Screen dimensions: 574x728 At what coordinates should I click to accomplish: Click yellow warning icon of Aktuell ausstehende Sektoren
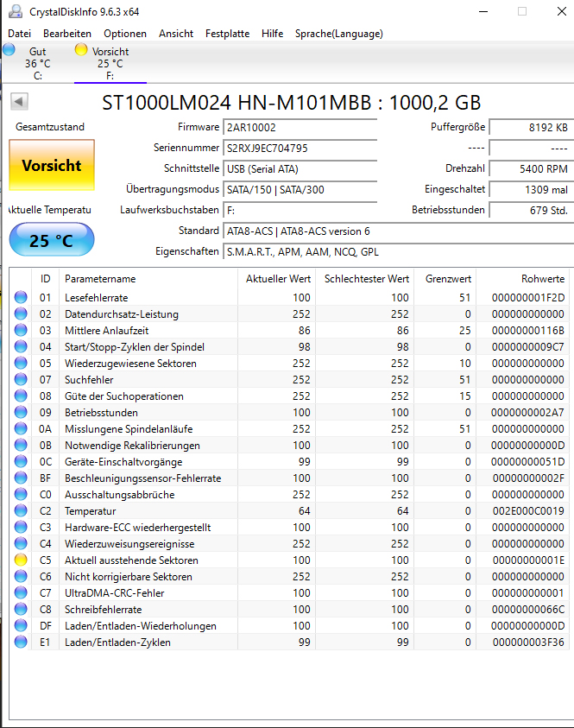click(21, 560)
